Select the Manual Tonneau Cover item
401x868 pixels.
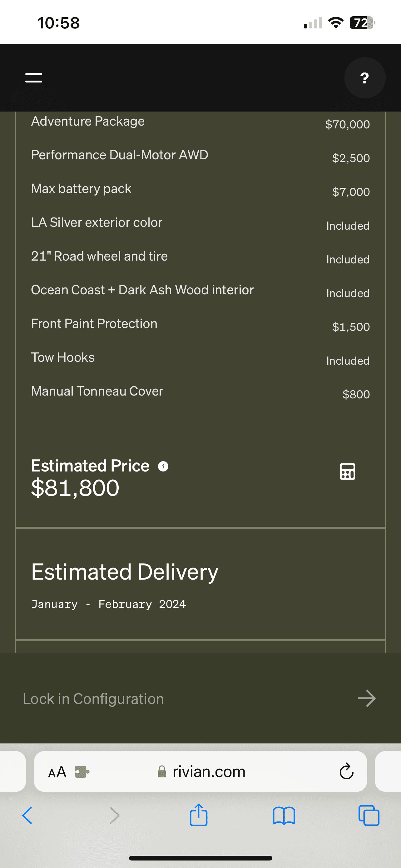pyautogui.click(x=200, y=392)
